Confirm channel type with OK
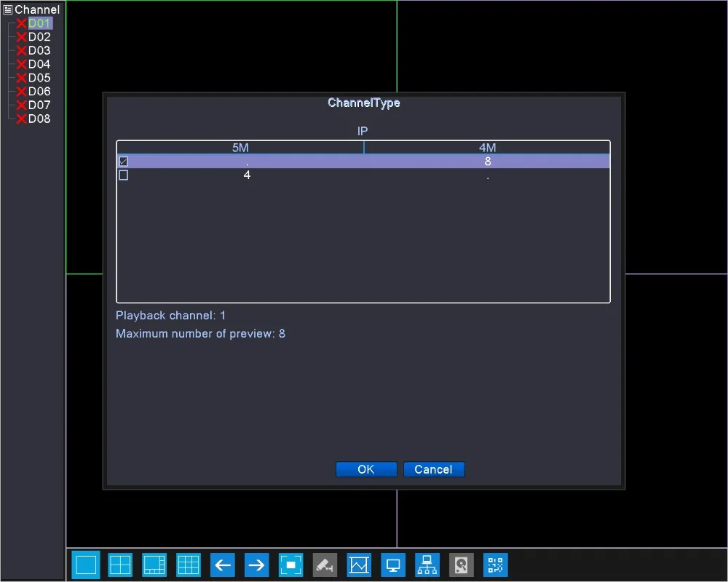Viewport: 728px width, 582px height. (366, 469)
